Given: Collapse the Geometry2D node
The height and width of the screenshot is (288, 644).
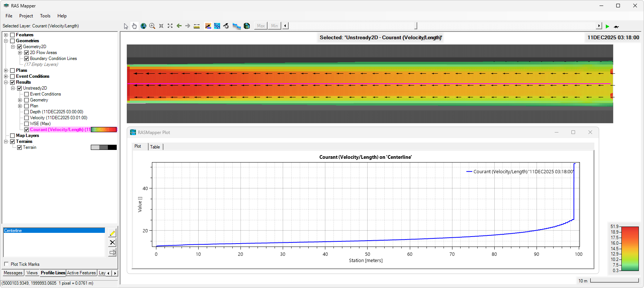Looking at the screenshot, I should pyautogui.click(x=13, y=47).
